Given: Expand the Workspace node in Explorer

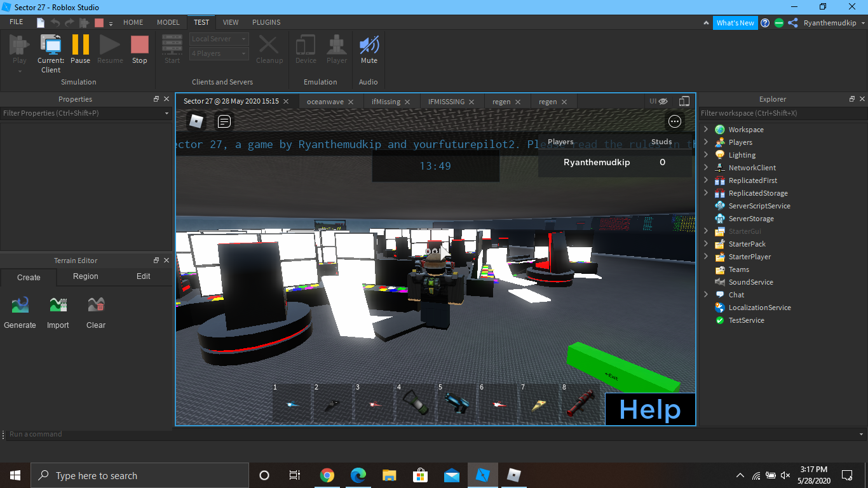Looking at the screenshot, I should pos(706,130).
